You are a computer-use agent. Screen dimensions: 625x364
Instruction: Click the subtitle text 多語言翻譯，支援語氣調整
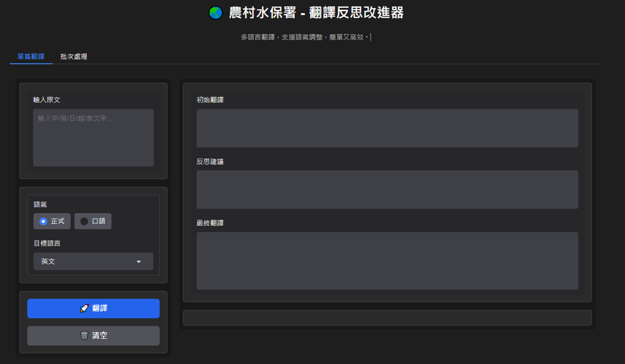click(x=281, y=37)
